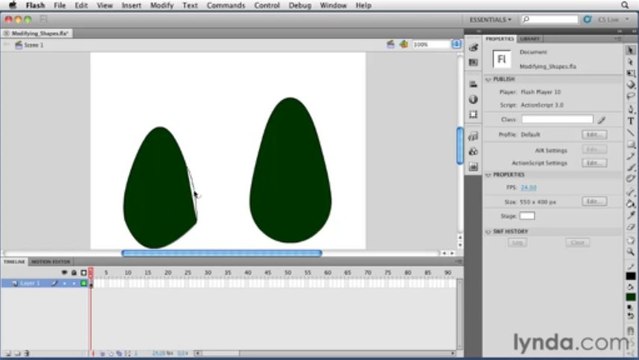Image resolution: width=639 pixels, height=360 pixels.
Task: Toggle lock for all layers
Action: coord(74,272)
